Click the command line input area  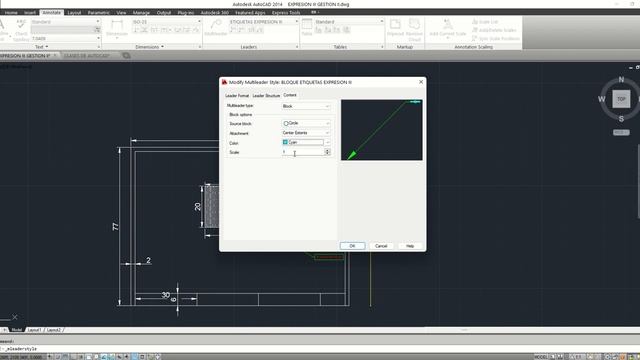tap(320, 349)
